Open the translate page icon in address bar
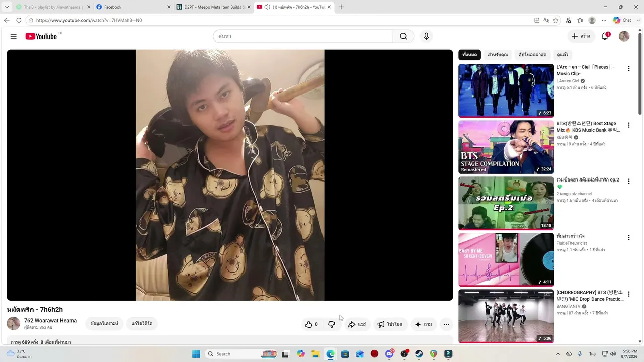This screenshot has height=362, width=644. [546, 20]
